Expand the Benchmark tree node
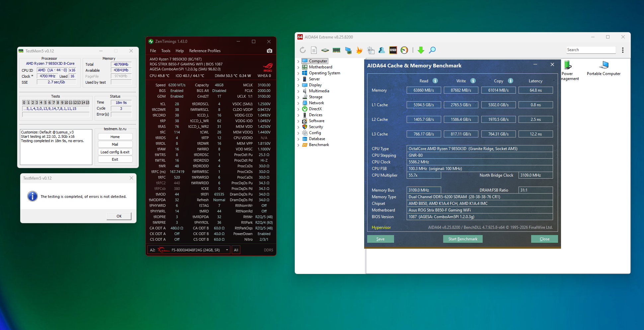 [x=298, y=145]
